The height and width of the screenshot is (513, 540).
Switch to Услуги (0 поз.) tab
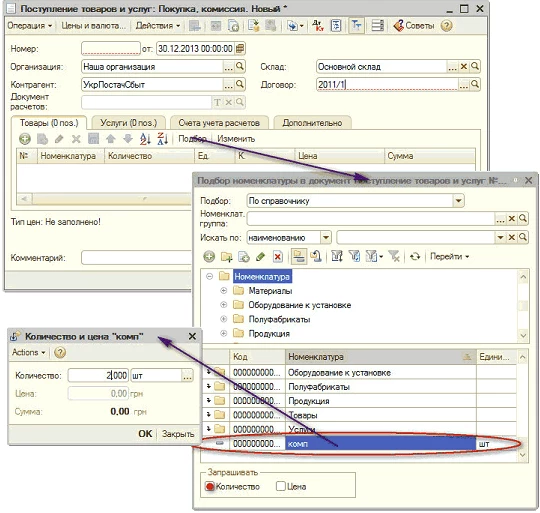point(128,123)
